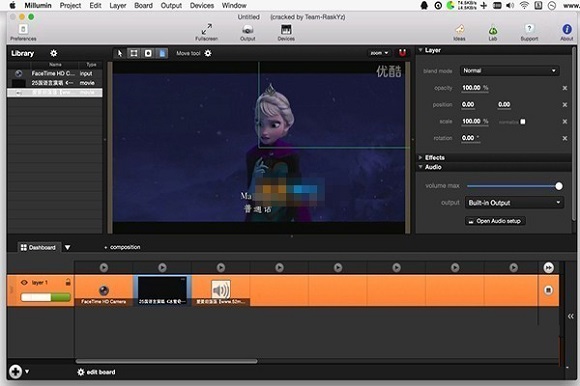
Task: Collapse the side panel with double-chevron
Action: pyautogui.click(x=571, y=316)
